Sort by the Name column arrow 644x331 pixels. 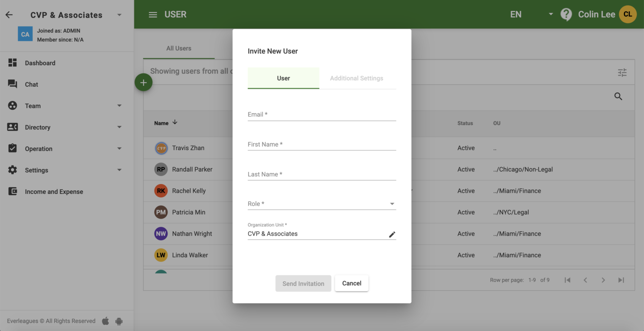(x=175, y=122)
